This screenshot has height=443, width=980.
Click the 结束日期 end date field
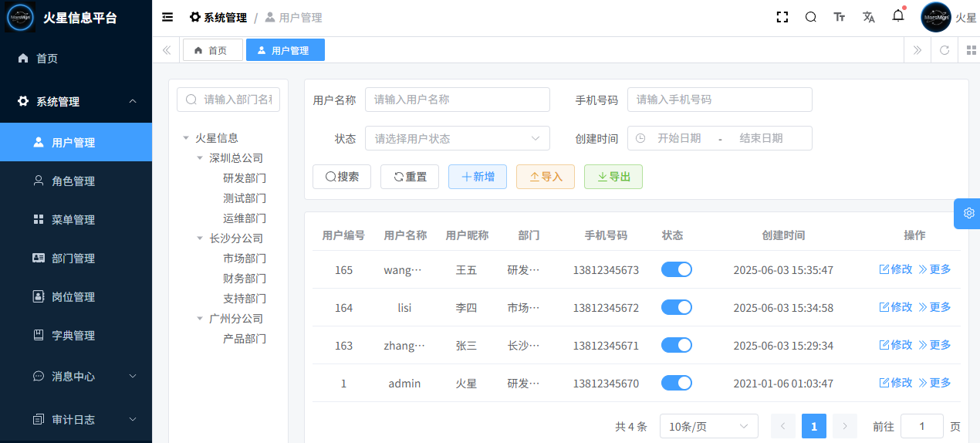coord(761,138)
